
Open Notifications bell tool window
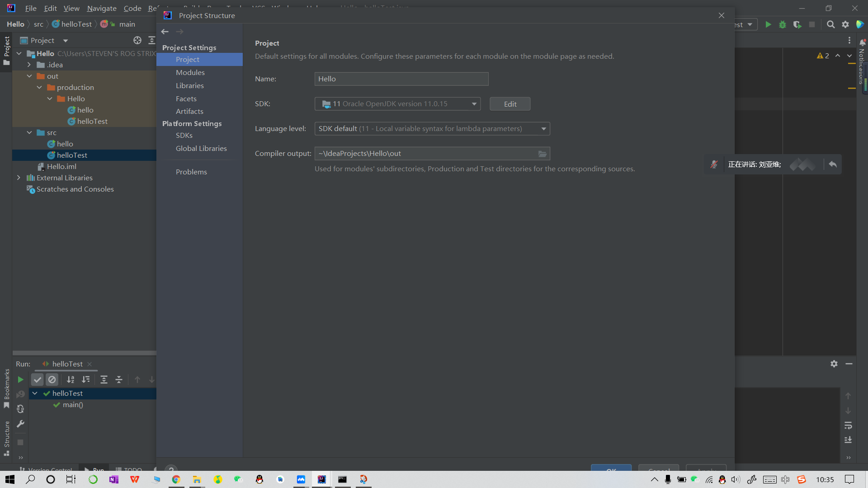point(862,42)
